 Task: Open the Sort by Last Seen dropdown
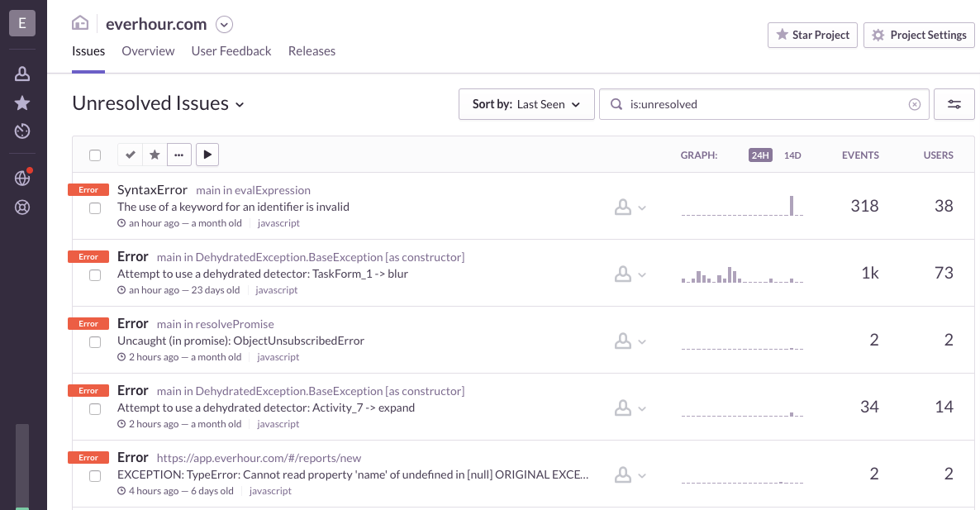coord(526,105)
